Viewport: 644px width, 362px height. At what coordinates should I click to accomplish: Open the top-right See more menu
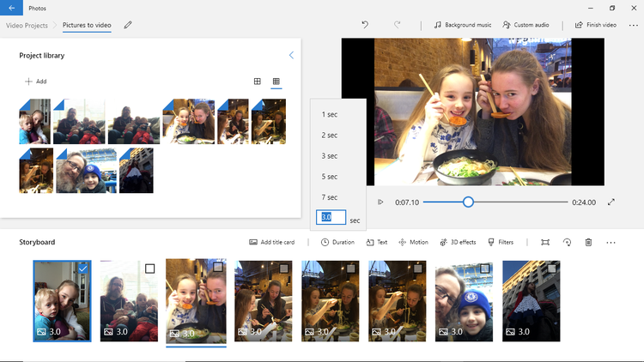[633, 25]
